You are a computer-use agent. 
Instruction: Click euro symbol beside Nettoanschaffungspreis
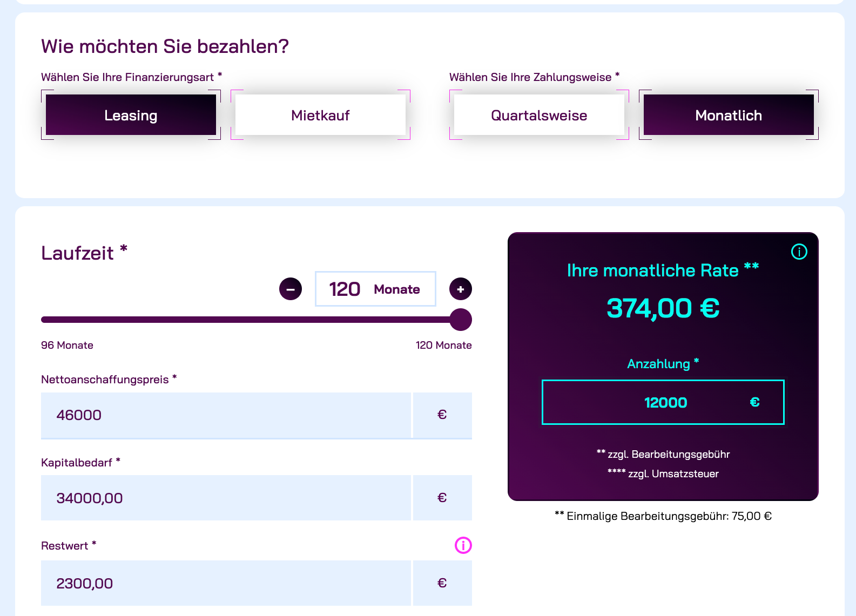(x=442, y=415)
